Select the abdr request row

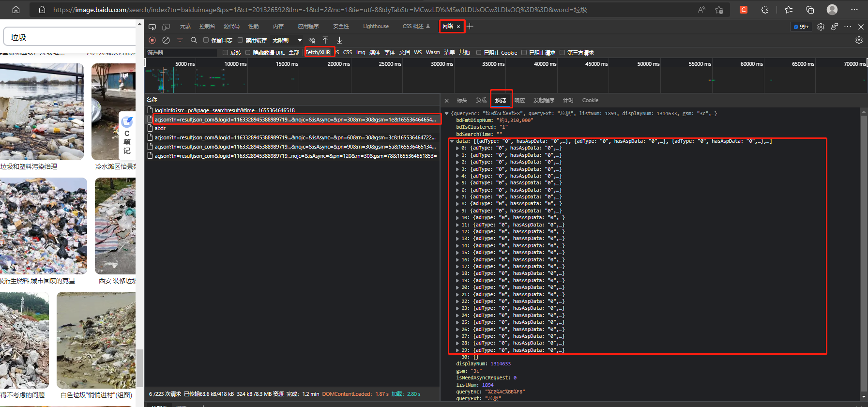pos(292,128)
